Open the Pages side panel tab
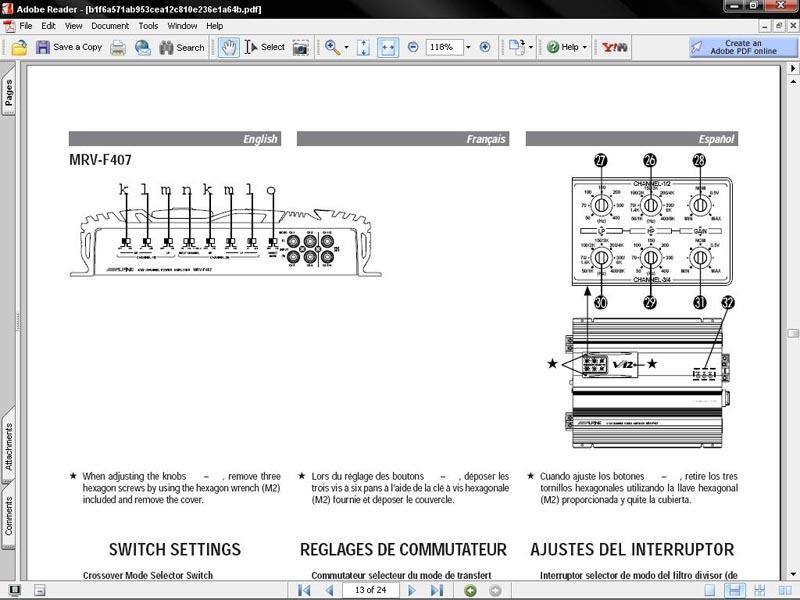The image size is (800, 600). pos(9,92)
